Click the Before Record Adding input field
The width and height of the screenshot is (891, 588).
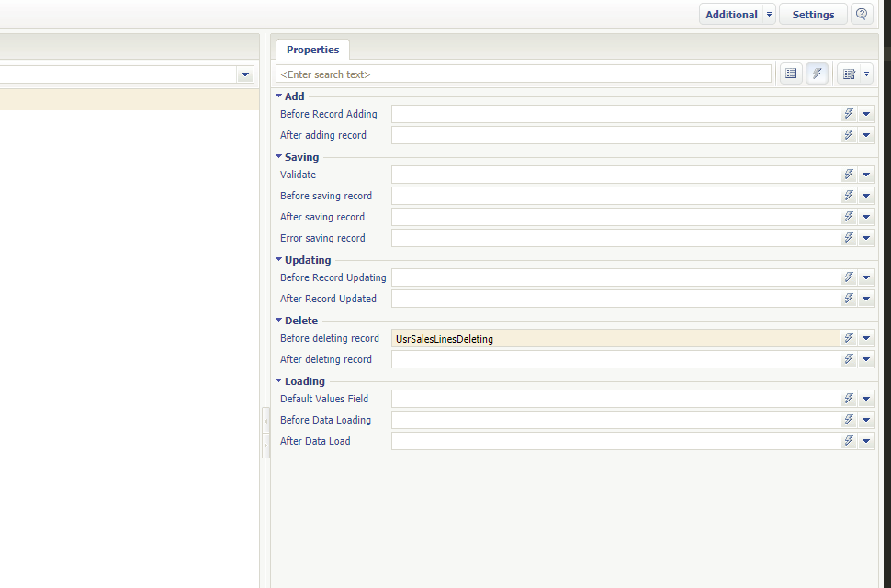615,114
